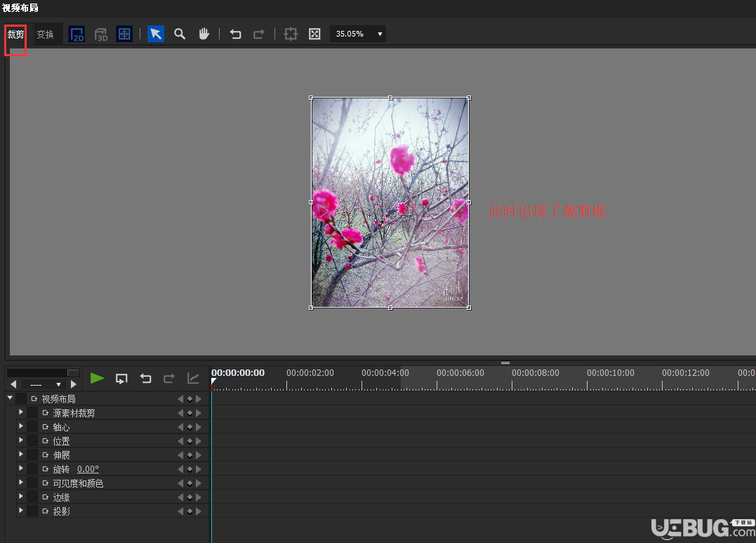Expand the 边缘 parameters

tap(21, 496)
